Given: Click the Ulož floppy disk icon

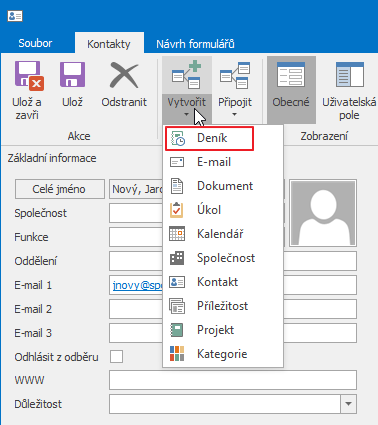Looking at the screenshot, I should (72, 74).
